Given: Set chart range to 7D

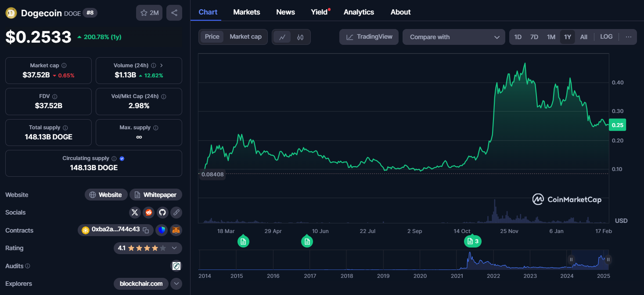Looking at the screenshot, I should pyautogui.click(x=534, y=37).
